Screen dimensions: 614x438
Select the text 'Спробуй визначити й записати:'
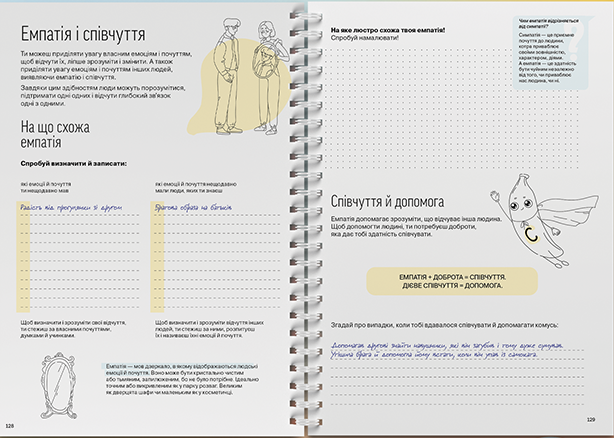(74, 164)
